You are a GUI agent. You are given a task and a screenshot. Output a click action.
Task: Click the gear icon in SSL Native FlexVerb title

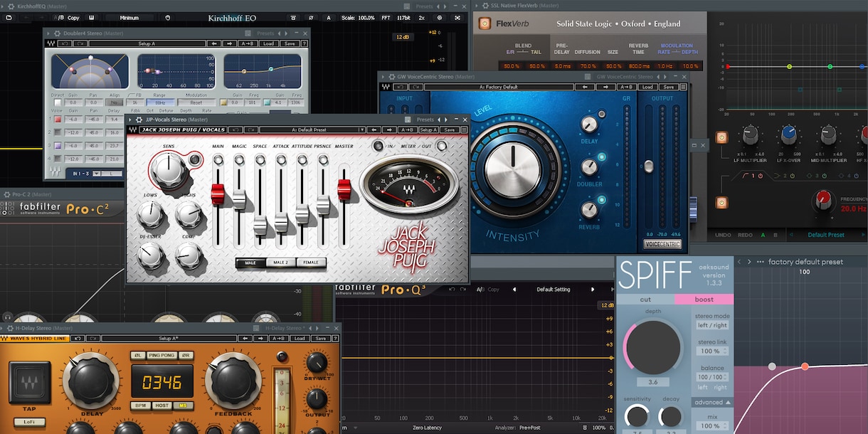pos(485,6)
